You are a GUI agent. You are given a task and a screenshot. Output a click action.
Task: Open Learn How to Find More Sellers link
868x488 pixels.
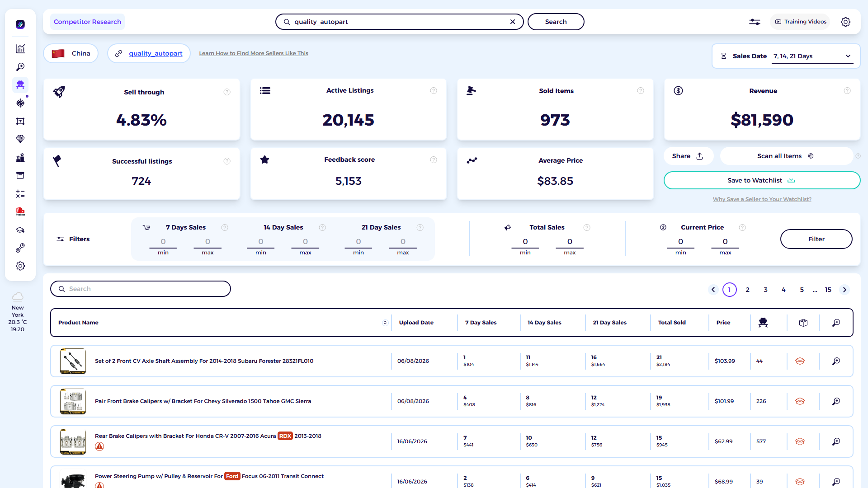click(x=254, y=53)
